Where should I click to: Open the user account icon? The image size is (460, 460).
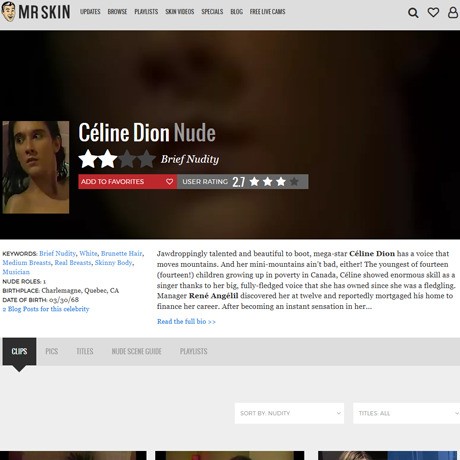453,12
